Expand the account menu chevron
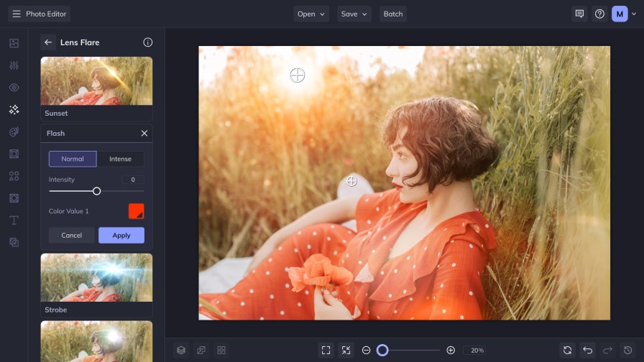 click(634, 14)
